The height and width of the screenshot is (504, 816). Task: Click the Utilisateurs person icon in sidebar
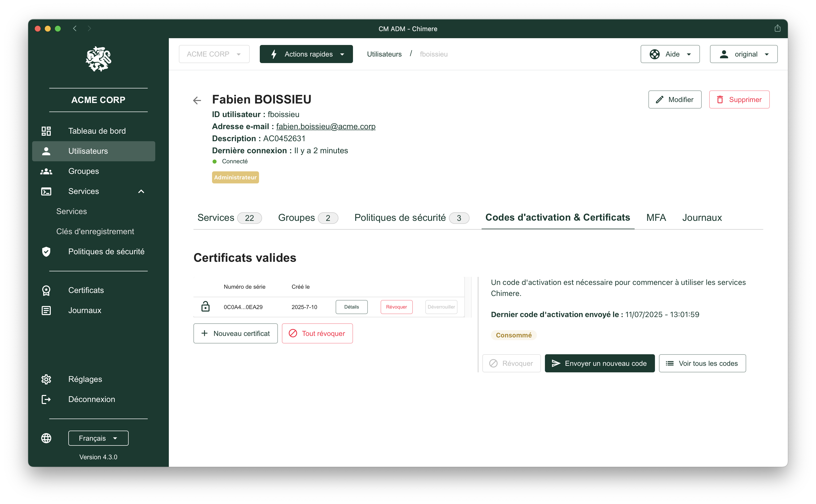coord(46,151)
